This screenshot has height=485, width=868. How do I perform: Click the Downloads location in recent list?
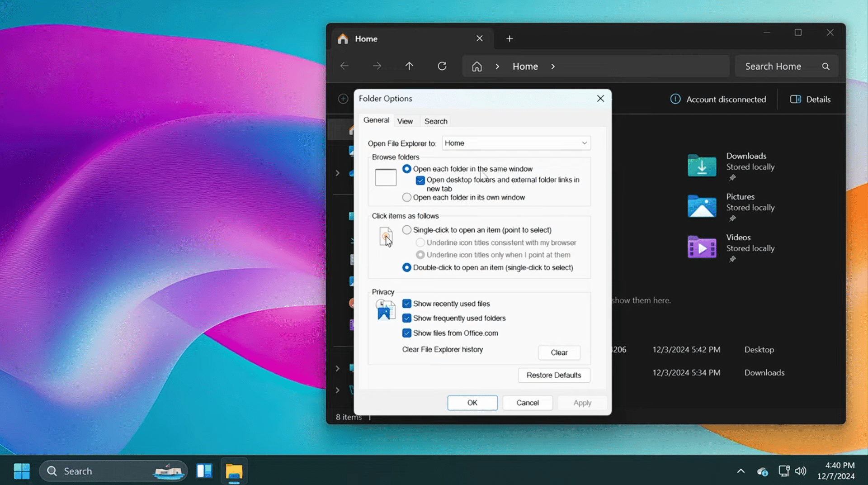[x=764, y=373]
